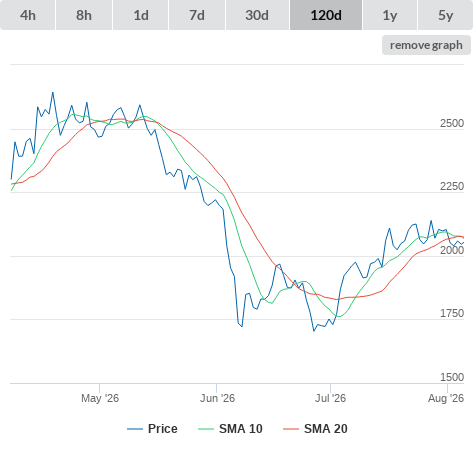Image resolution: width=474 pixels, height=455 pixels.
Task: Choose the 1d time range tab
Action: tap(141, 15)
